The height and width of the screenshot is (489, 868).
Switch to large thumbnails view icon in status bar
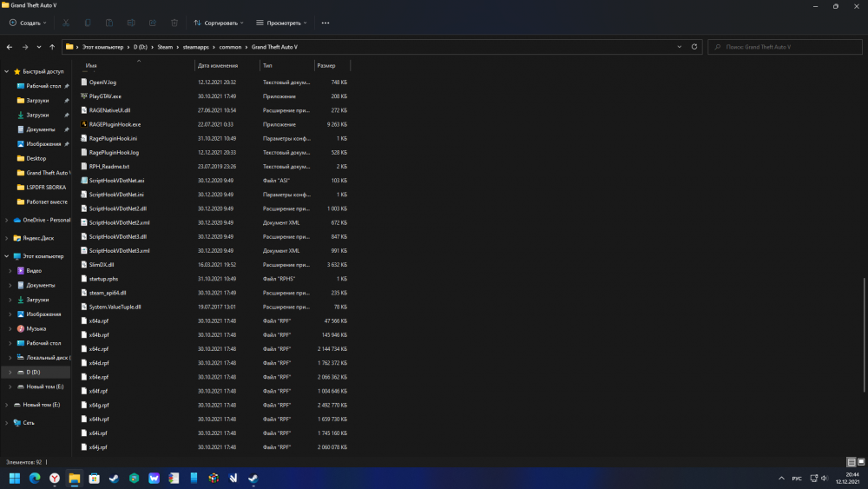(861, 462)
